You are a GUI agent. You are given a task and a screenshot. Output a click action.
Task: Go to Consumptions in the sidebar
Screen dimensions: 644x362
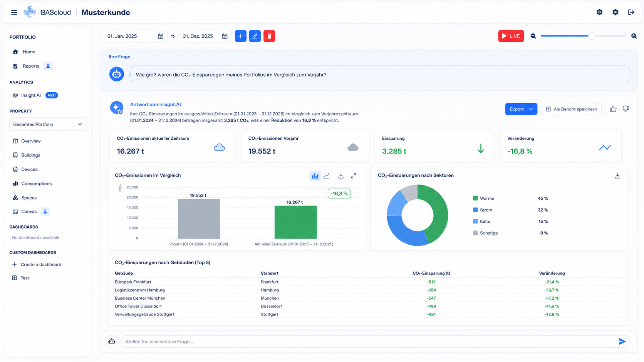[x=36, y=184]
